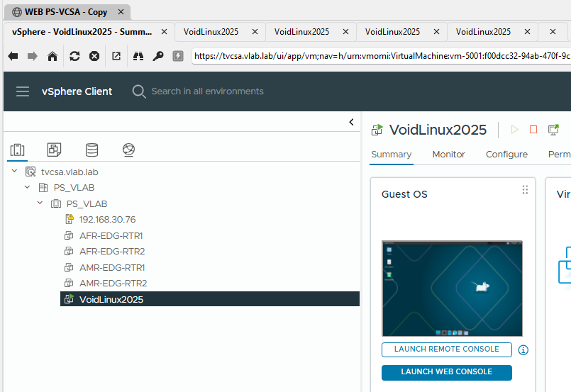
Task: Go forward with the forward arrow
Action: (x=33, y=56)
